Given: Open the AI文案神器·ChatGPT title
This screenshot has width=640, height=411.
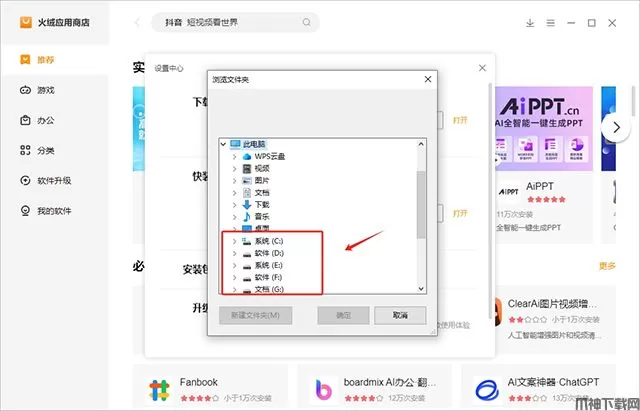Looking at the screenshot, I should [x=553, y=382].
